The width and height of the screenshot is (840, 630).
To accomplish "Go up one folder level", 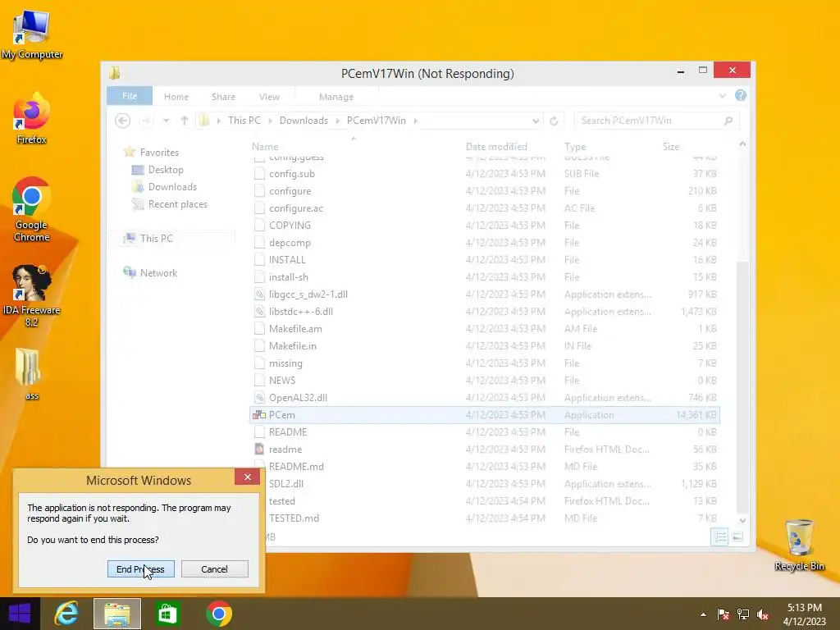I will (x=185, y=121).
